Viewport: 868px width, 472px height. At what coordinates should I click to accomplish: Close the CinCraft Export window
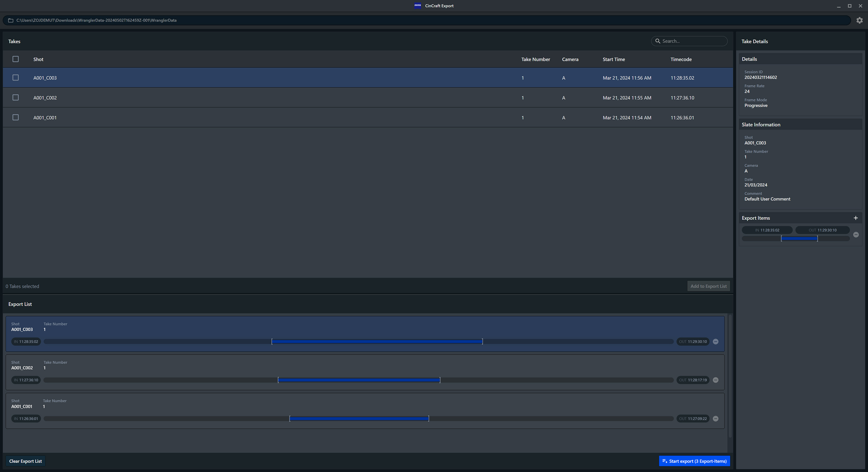tap(860, 6)
